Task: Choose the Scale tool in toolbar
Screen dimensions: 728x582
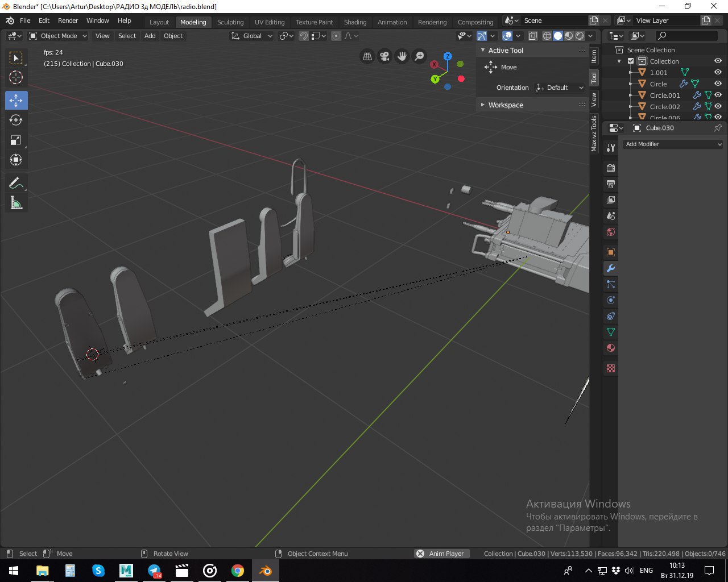Action: [x=16, y=140]
